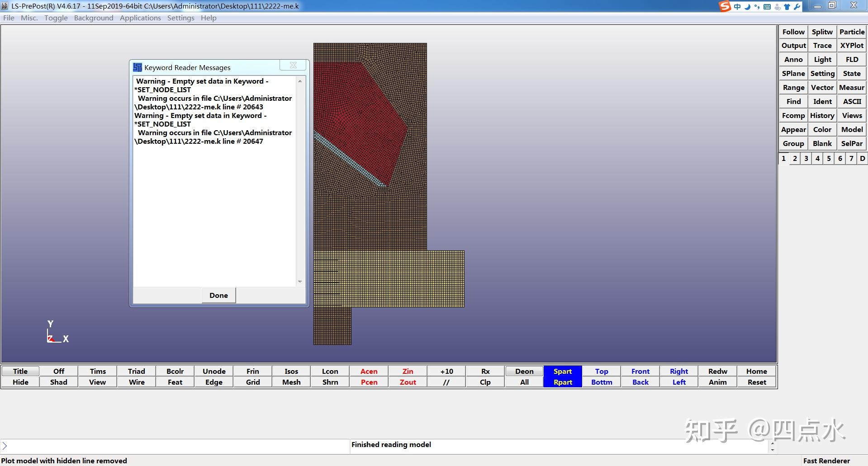Click the Sogou wrench settings icon
Screen dimensions: 868x466
tap(797, 6)
